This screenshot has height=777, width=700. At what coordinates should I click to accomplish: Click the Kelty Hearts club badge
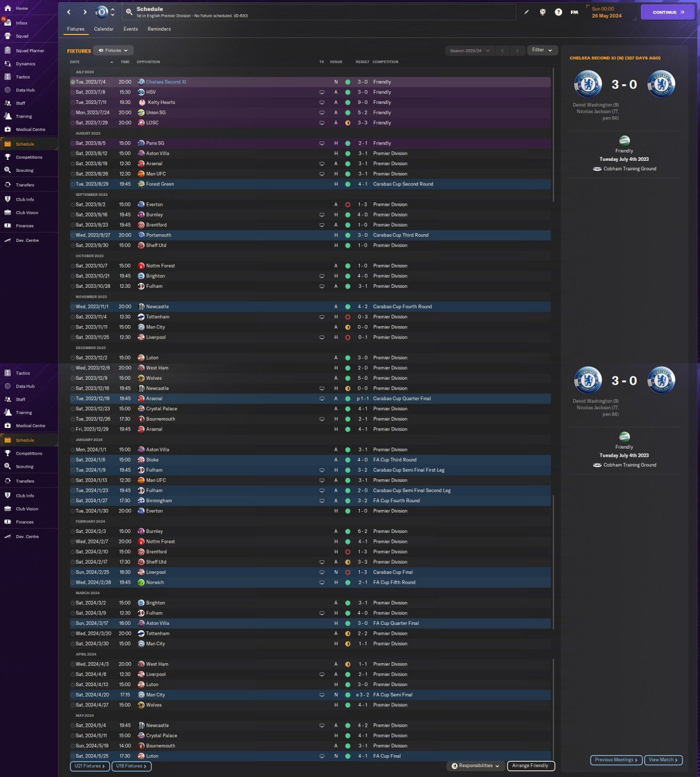(x=142, y=102)
